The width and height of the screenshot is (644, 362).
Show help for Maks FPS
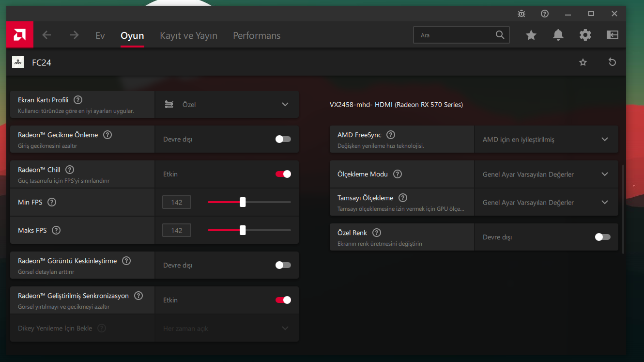(56, 230)
